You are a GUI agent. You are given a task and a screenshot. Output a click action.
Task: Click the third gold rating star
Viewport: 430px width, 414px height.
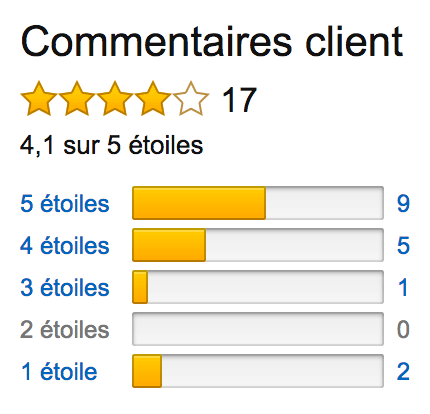click(x=115, y=99)
